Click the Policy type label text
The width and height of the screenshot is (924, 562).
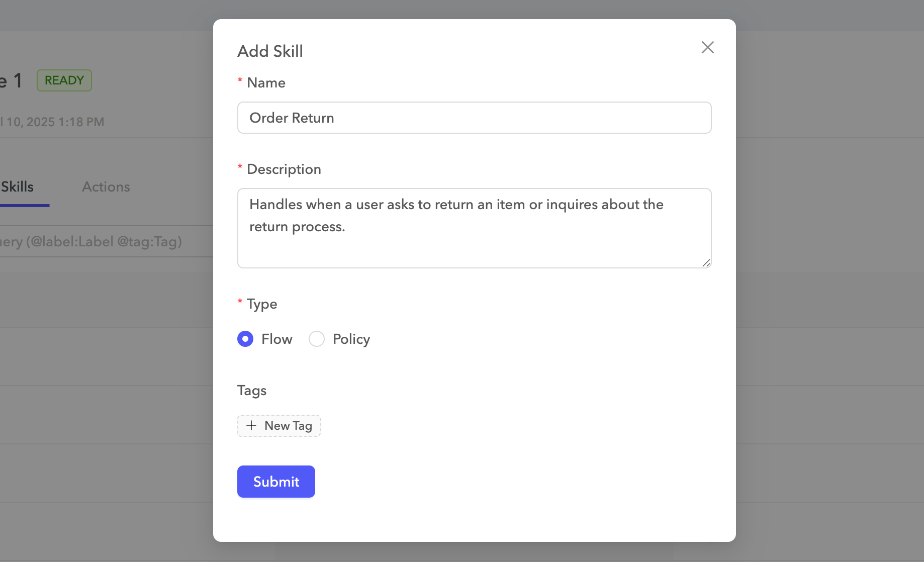(x=351, y=339)
